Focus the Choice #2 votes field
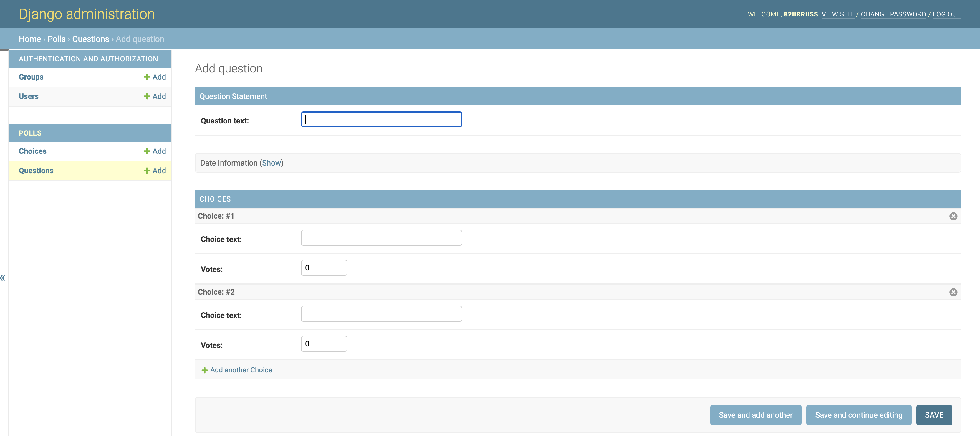The height and width of the screenshot is (436, 980). point(324,344)
